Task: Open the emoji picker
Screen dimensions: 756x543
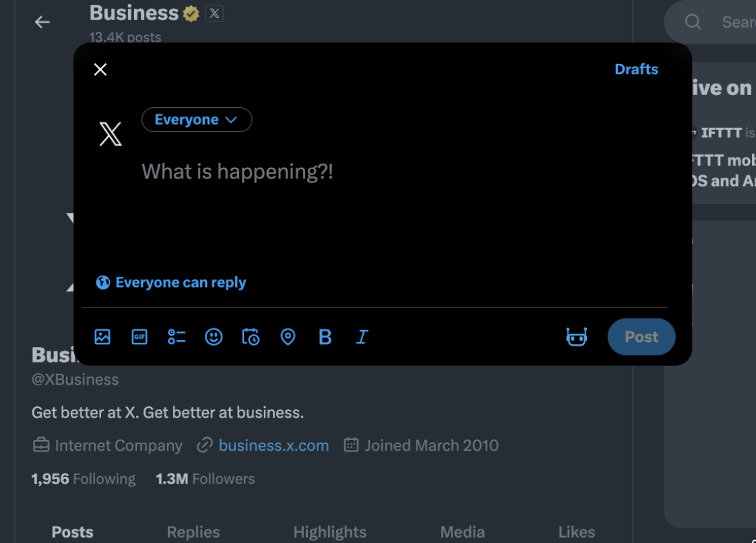Action: coord(214,337)
